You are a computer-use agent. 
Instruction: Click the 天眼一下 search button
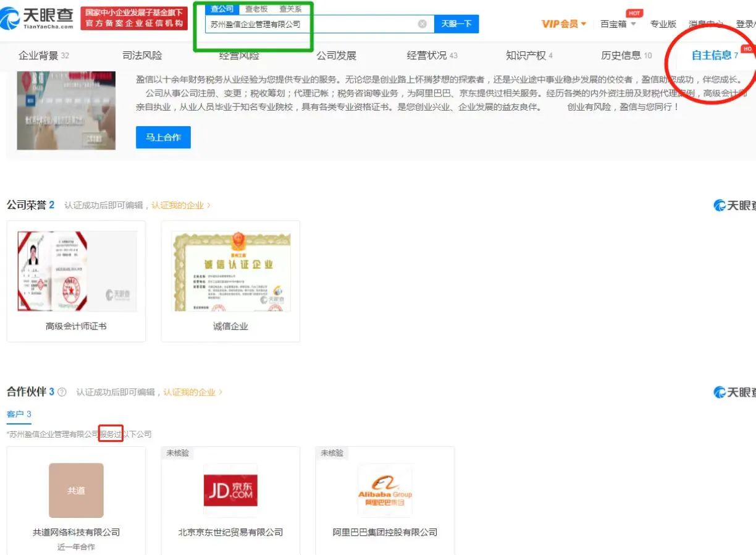[456, 24]
